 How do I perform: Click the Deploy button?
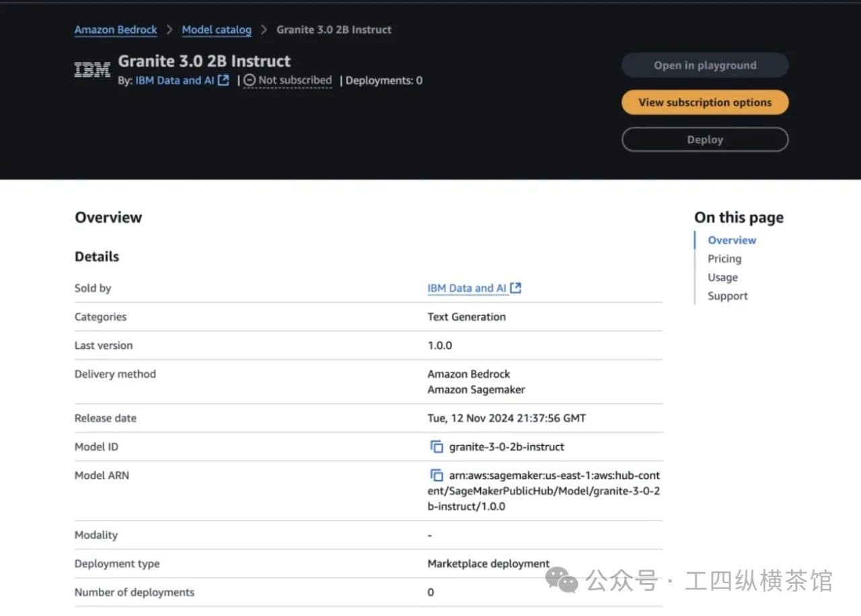coord(704,140)
